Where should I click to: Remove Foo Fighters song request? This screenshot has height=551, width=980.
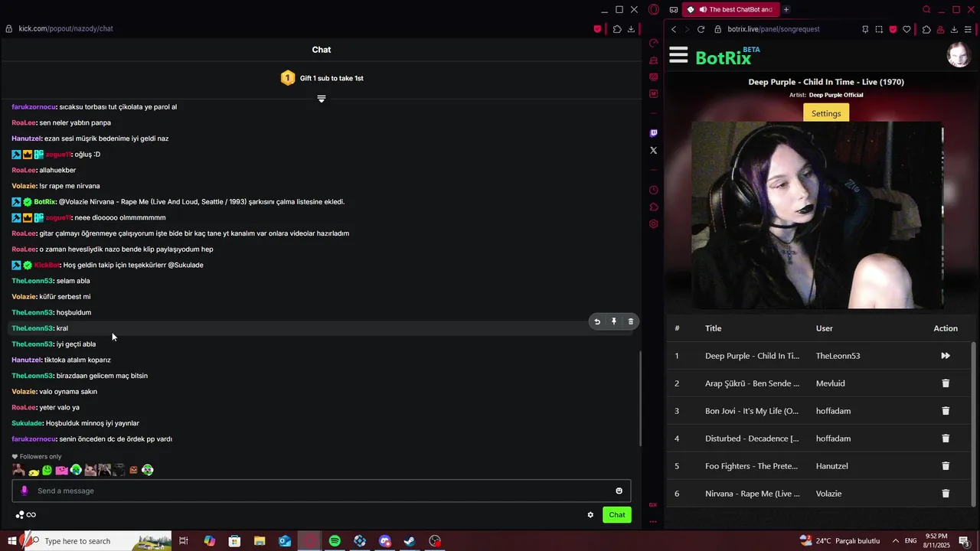coord(946,466)
